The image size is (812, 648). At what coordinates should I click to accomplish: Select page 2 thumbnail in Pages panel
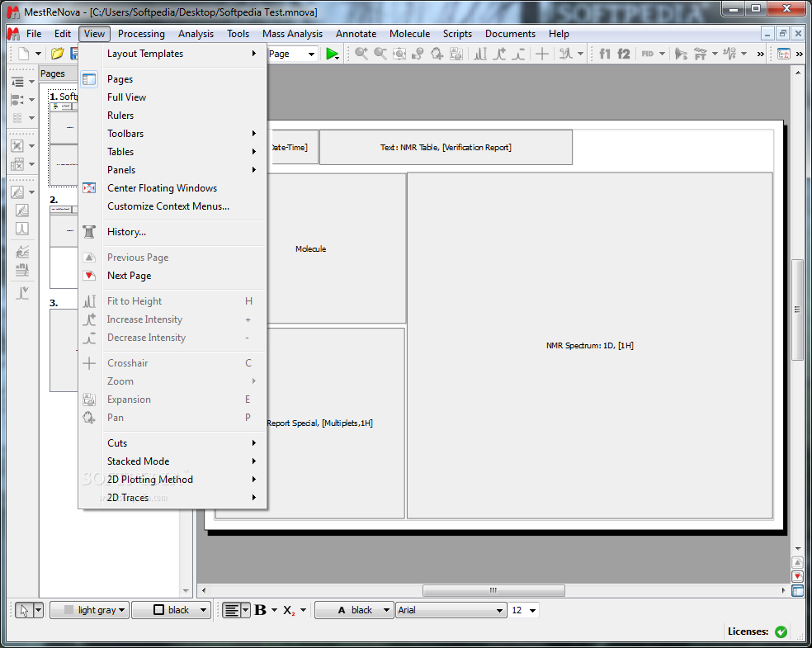click(64, 247)
